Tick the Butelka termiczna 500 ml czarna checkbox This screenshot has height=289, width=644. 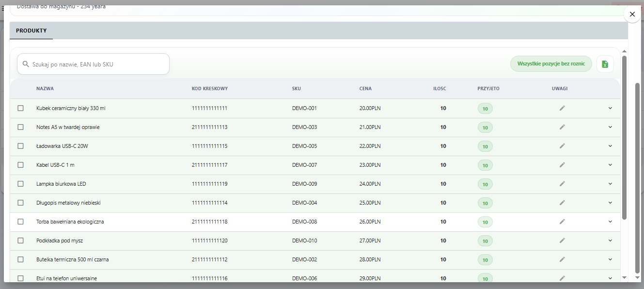(20, 259)
